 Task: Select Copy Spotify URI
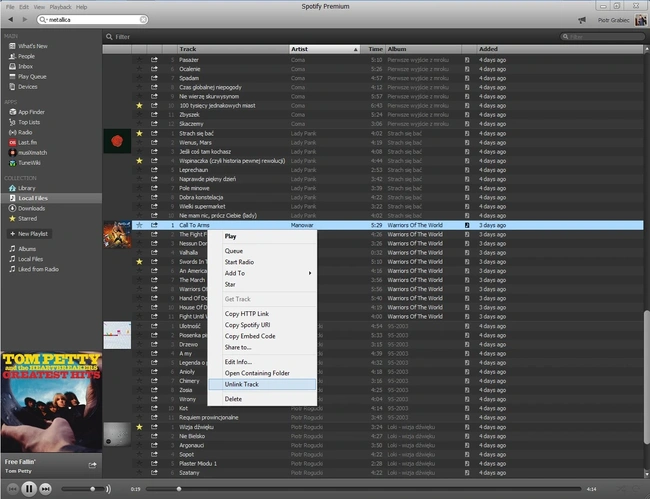[x=262, y=325]
